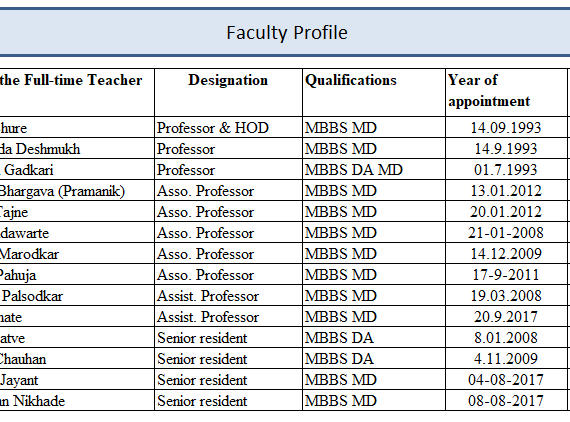This screenshot has height=422, width=570.
Task: Click Assist. Professor cell in Palsodkar row
Action: [228, 296]
